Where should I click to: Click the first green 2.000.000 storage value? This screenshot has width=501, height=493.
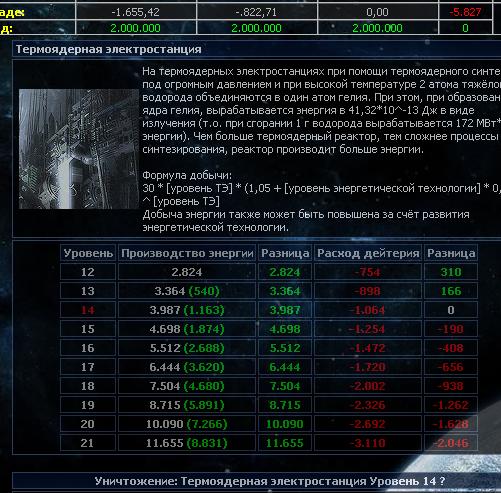(135, 28)
